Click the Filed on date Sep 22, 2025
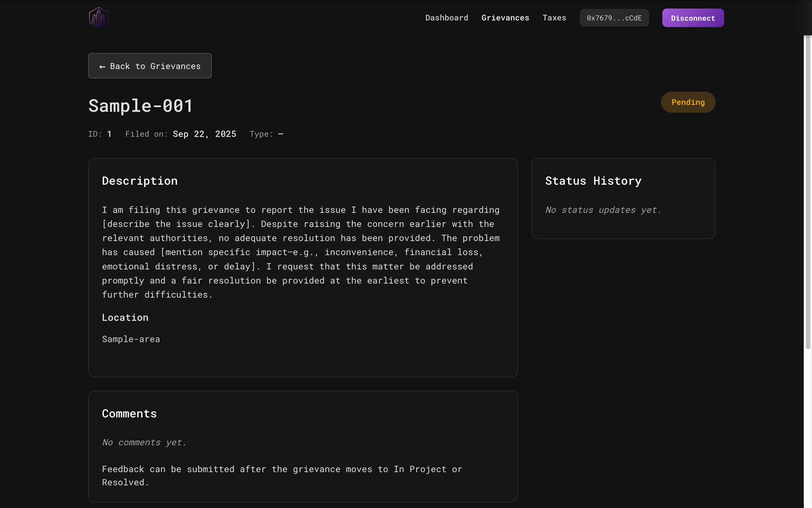The height and width of the screenshot is (508, 812). 204,134
